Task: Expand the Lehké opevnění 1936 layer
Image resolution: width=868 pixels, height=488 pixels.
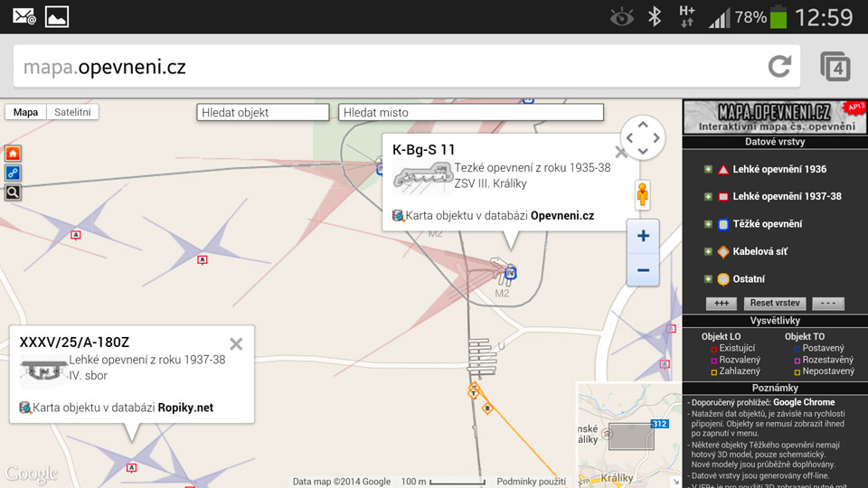Action: (x=708, y=169)
